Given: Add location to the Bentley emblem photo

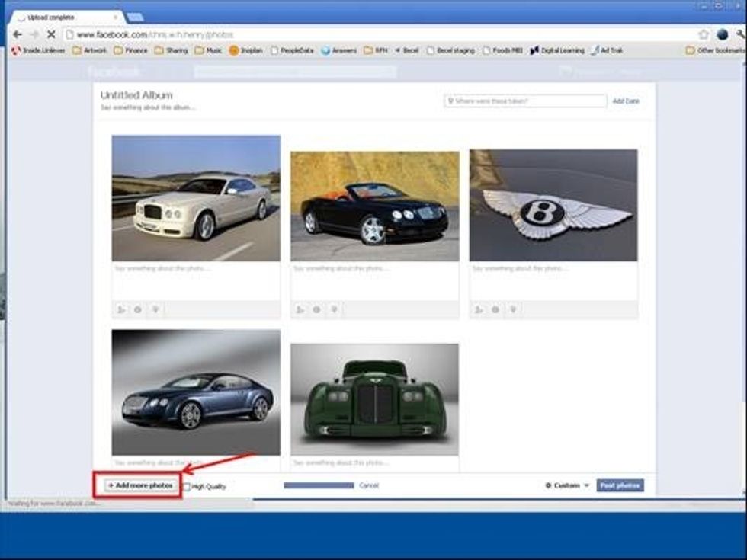Looking at the screenshot, I should [513, 309].
